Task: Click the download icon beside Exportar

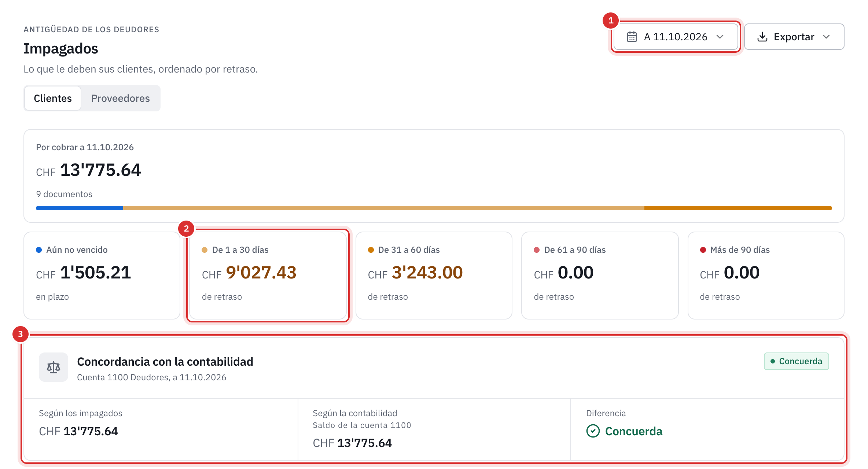Action: 762,37
